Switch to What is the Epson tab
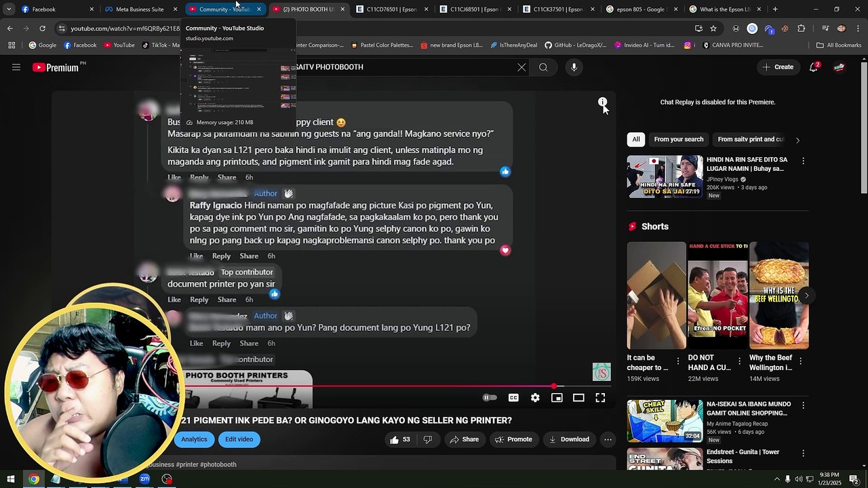Screen dimensions: 868x488 pyautogui.click(x=725, y=9)
